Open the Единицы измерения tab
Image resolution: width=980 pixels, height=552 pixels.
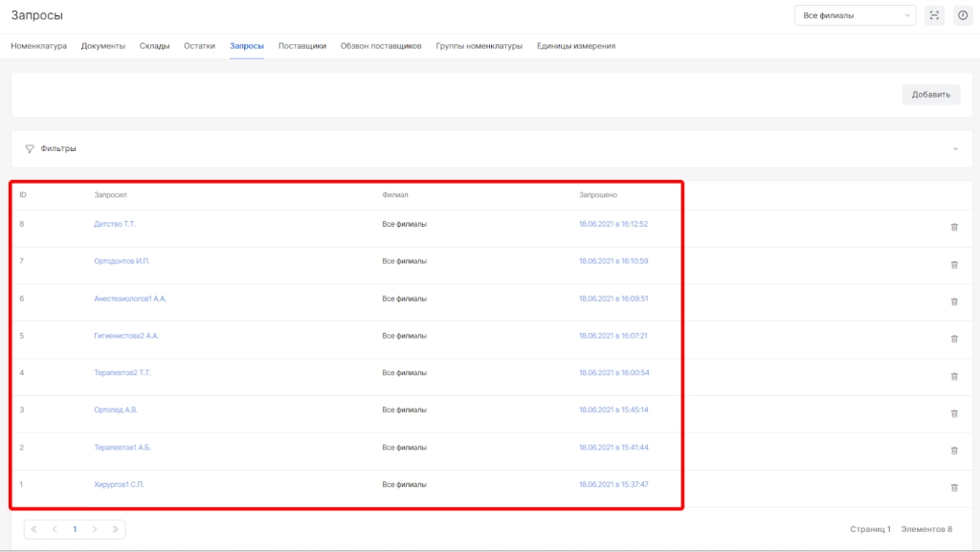(x=575, y=46)
